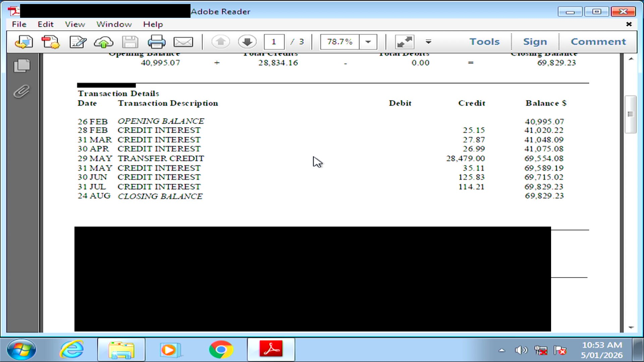
Task: Go to next page arrow
Action: coord(247,42)
